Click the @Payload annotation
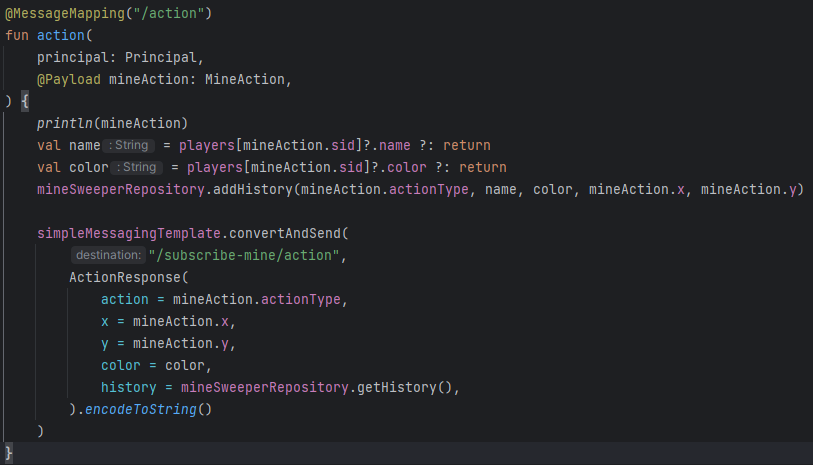Image resolution: width=813 pixels, height=465 pixels. coord(68,79)
